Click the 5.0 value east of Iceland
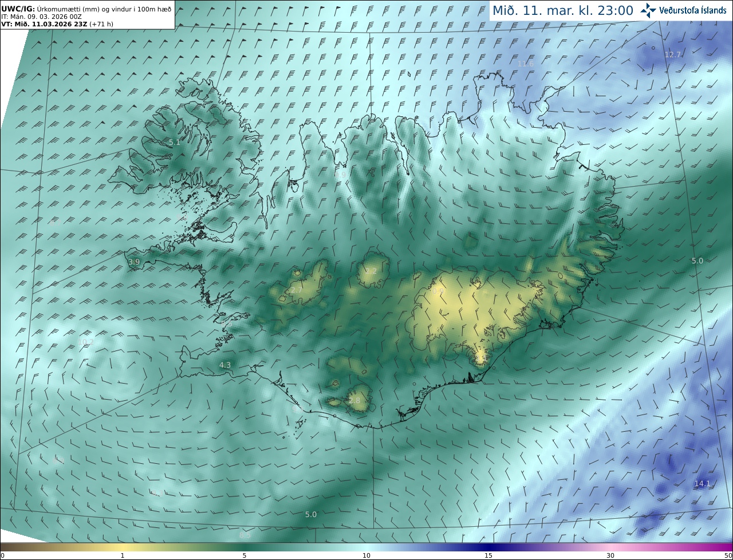This screenshot has width=733, height=560. click(x=697, y=261)
